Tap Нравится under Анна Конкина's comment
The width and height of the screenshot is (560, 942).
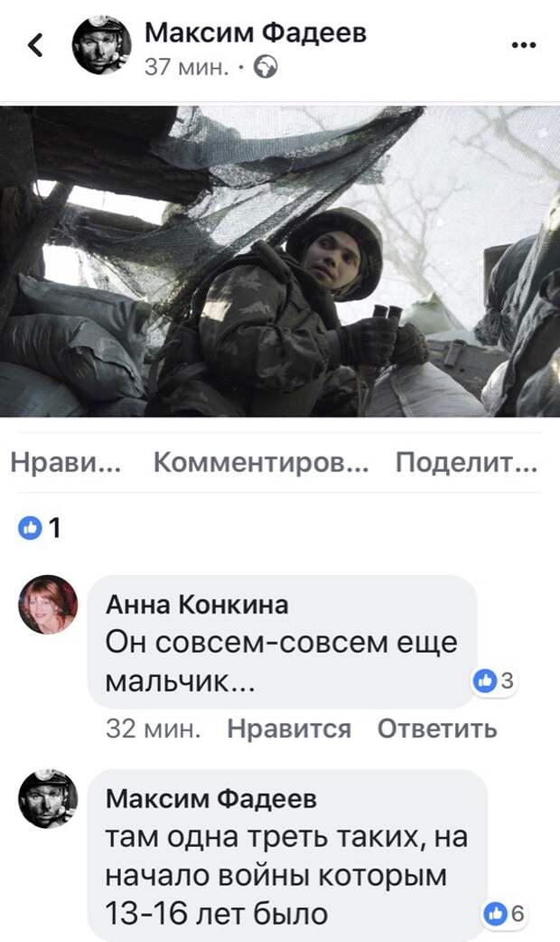[x=289, y=729]
